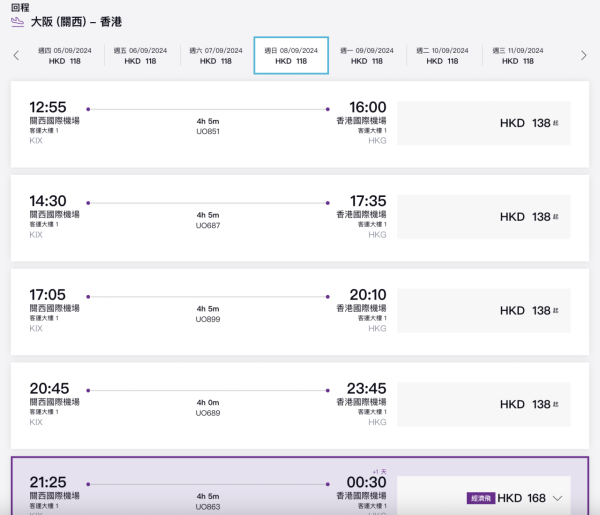Click the 16:00 arrival time
The height and width of the screenshot is (515, 600).
[367, 107]
